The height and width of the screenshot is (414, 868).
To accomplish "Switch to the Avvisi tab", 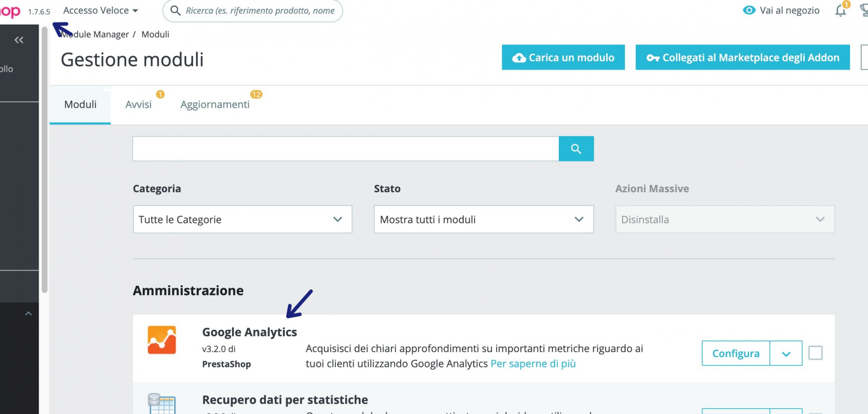I will (x=138, y=105).
